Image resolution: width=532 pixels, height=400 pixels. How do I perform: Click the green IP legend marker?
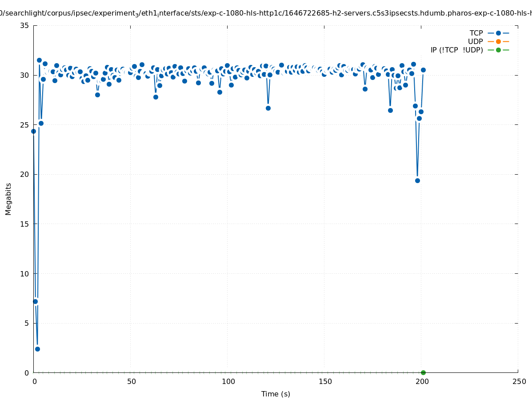(x=498, y=50)
